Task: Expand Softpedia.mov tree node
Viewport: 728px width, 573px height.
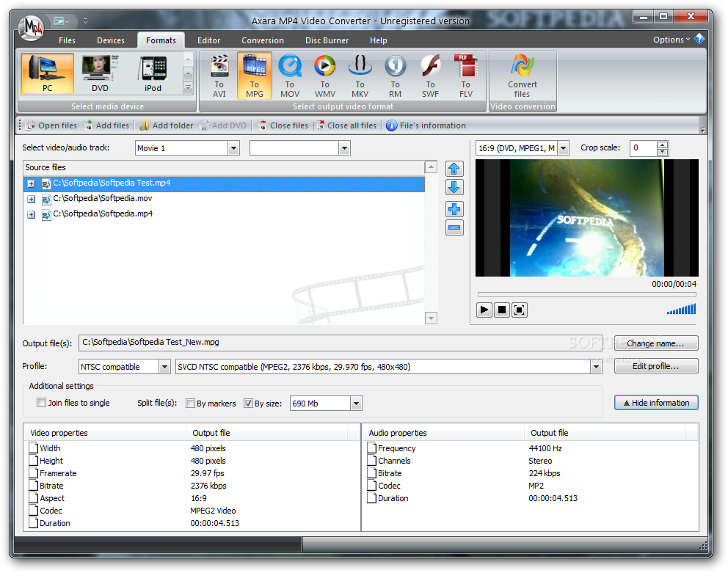Action: 31,200
